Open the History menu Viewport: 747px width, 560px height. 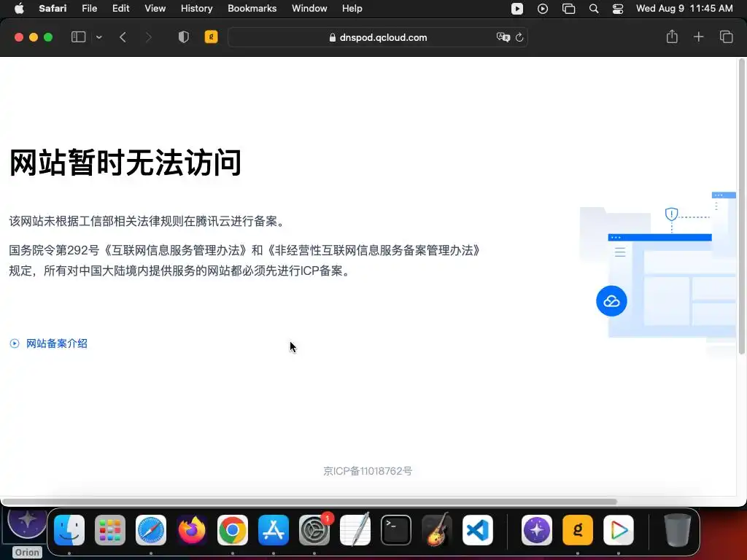(196, 8)
